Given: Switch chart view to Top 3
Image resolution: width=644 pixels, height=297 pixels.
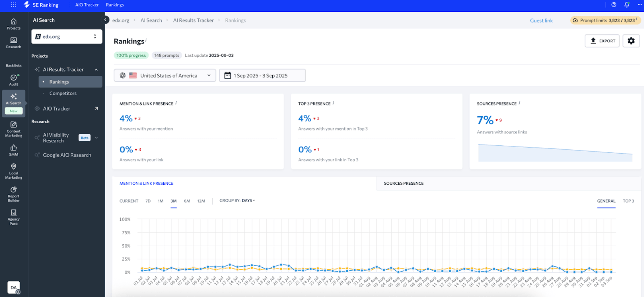Looking at the screenshot, I should pyautogui.click(x=628, y=201).
